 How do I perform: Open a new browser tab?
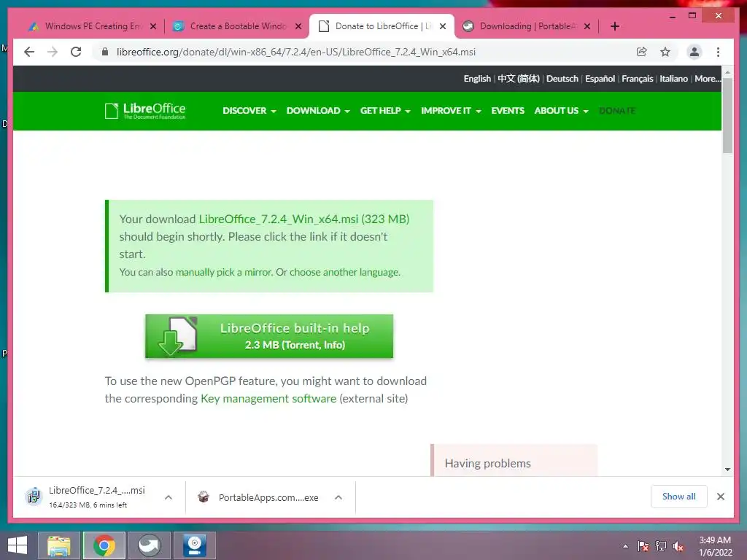pos(614,26)
